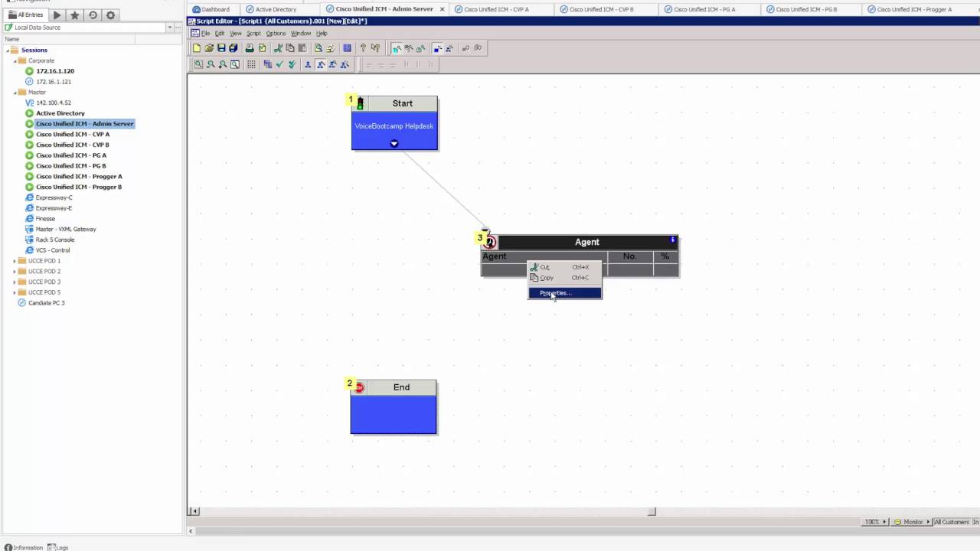The height and width of the screenshot is (551, 980).
Task: Click the Save All stacked-disks icon
Action: pos(234,48)
